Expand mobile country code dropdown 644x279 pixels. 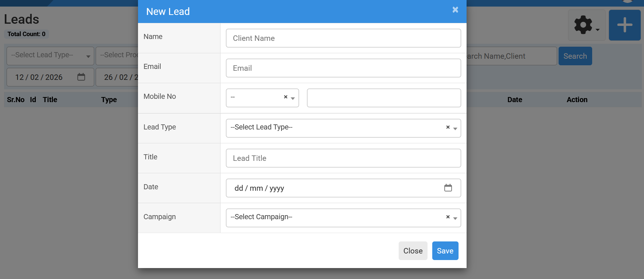[x=293, y=98]
